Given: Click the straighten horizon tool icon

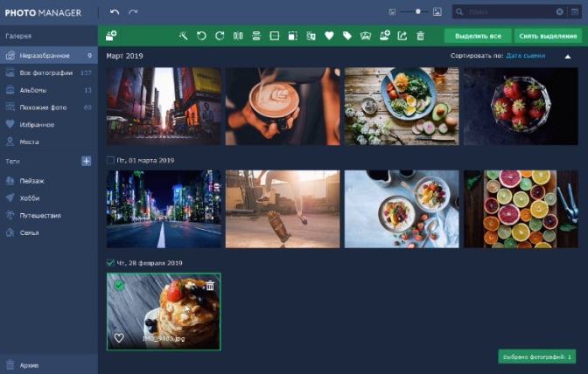Looking at the screenshot, I should tap(275, 36).
